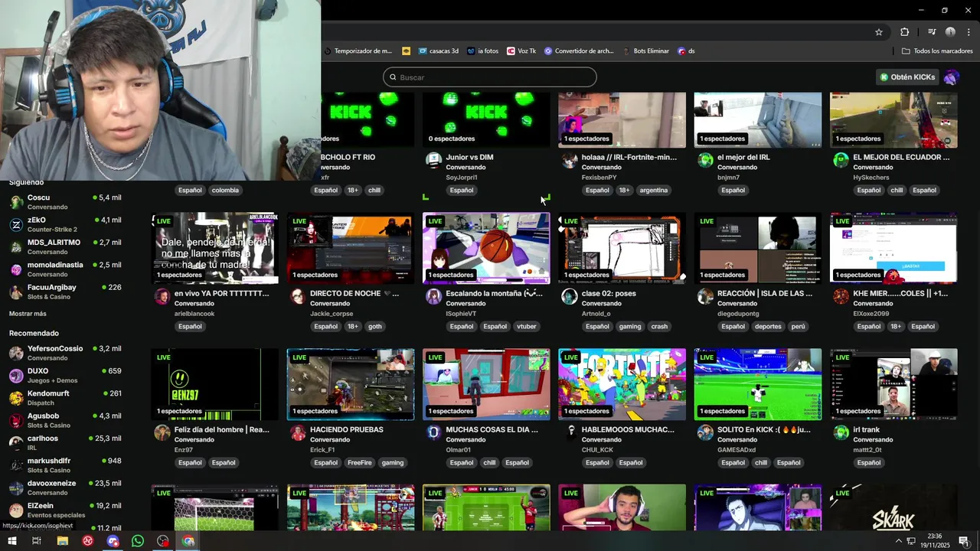This screenshot has width=980, height=551.
Task: Open 'EL MEJOR DEL ECUADOR' stream title
Action: coord(901,157)
